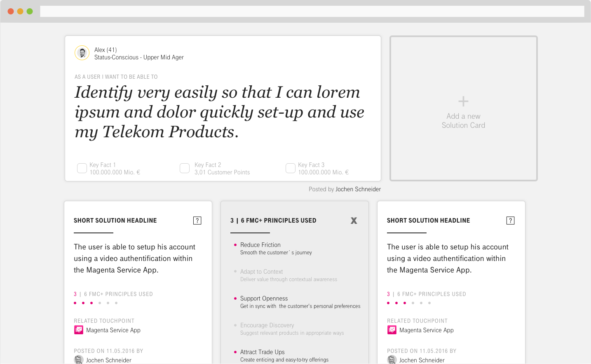
Task: Toggle the Key Fact 1 checkbox
Action: (x=82, y=168)
